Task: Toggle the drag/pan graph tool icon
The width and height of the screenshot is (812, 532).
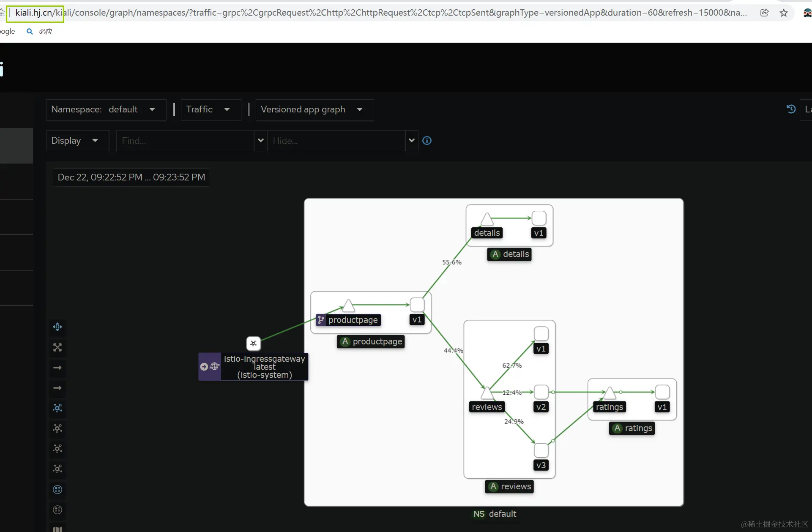Action: click(x=57, y=327)
